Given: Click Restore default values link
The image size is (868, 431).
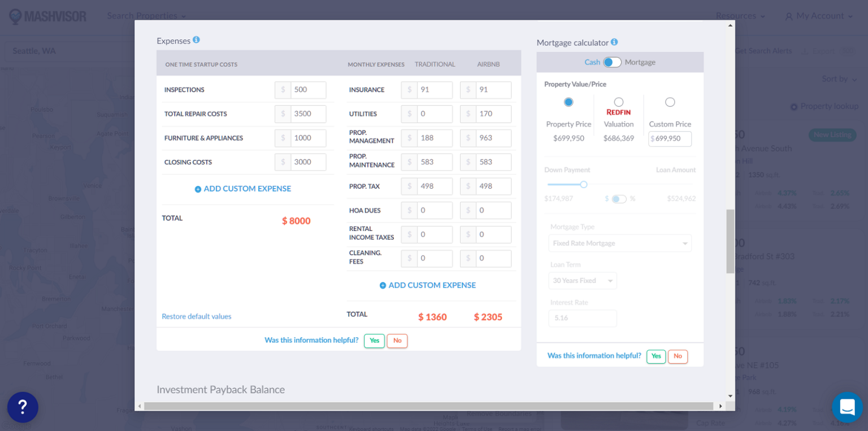Looking at the screenshot, I should tap(197, 316).
